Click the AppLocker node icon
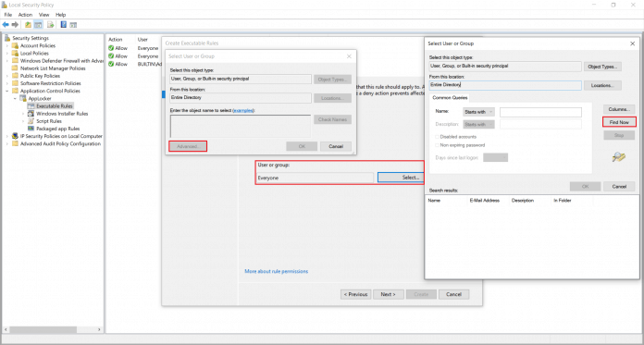This screenshot has width=644, height=345. tap(23, 99)
